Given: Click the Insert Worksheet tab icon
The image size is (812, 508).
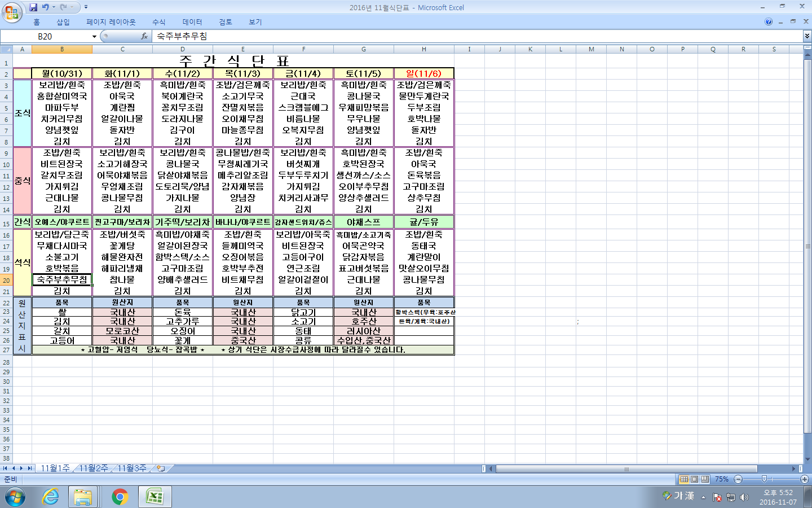Looking at the screenshot, I should click(161, 468).
